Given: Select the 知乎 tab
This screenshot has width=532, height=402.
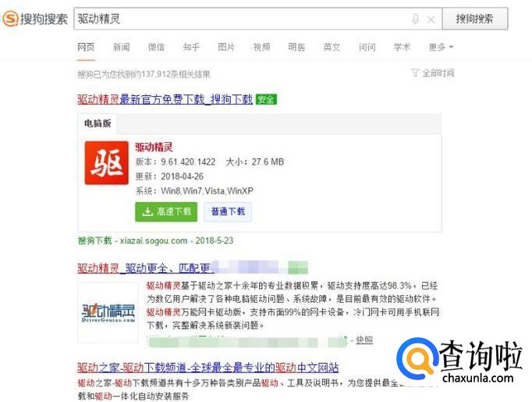Looking at the screenshot, I should [x=191, y=47].
